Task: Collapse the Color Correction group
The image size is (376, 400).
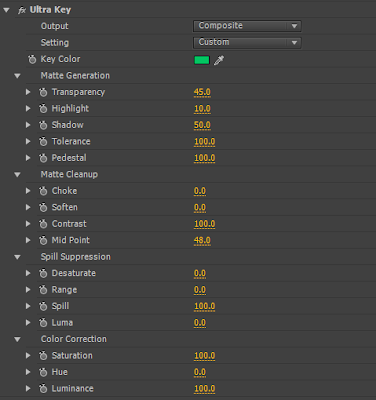Action: 17,339
